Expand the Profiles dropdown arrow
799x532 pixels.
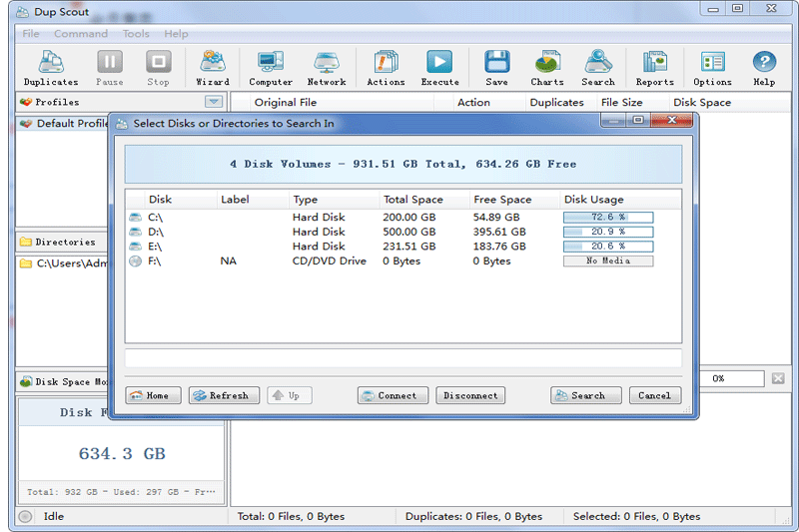tap(214, 102)
